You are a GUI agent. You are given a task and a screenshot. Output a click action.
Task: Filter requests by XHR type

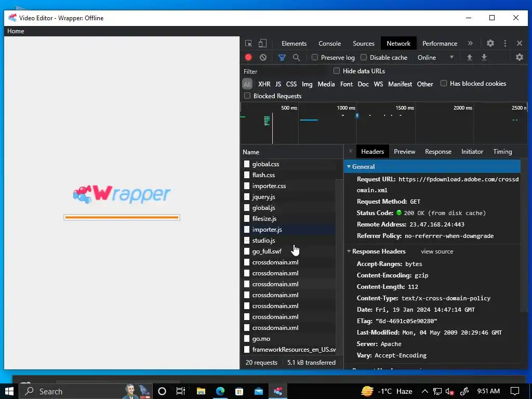point(264,84)
